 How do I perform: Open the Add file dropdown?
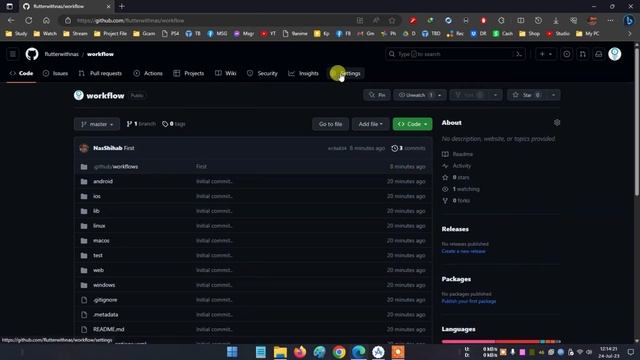(371, 124)
